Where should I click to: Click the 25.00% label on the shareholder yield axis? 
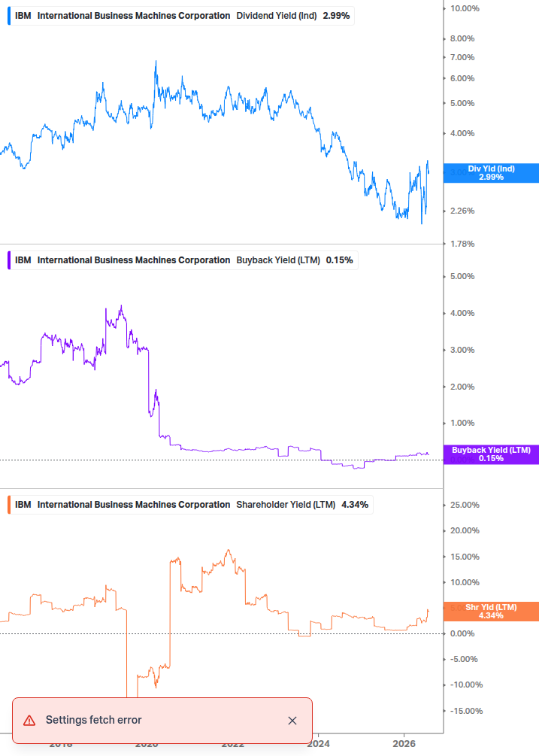(465, 506)
